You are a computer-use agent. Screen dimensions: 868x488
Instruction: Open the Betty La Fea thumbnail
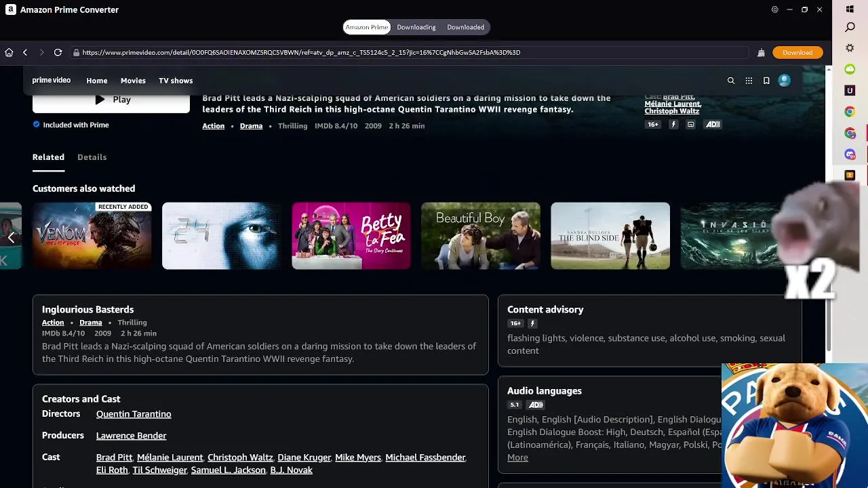click(x=351, y=236)
